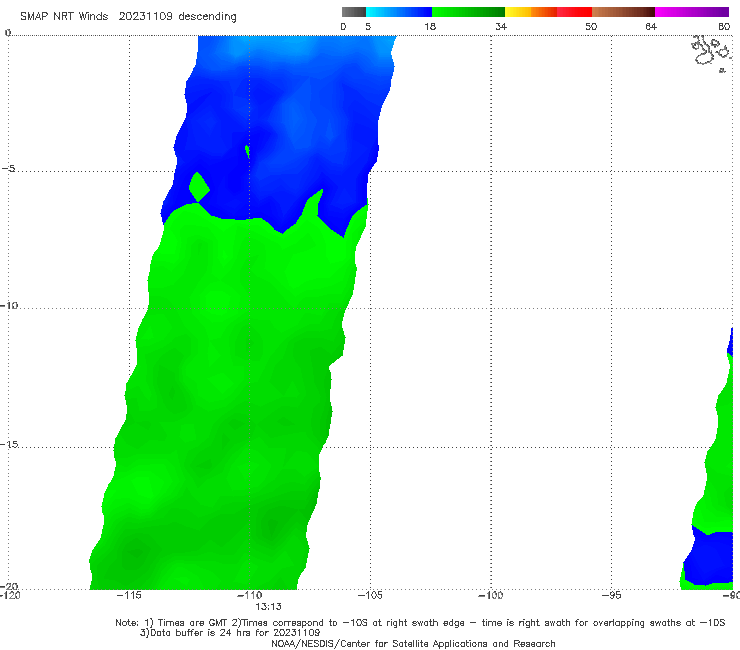Click colorbar label '34'

(501, 26)
